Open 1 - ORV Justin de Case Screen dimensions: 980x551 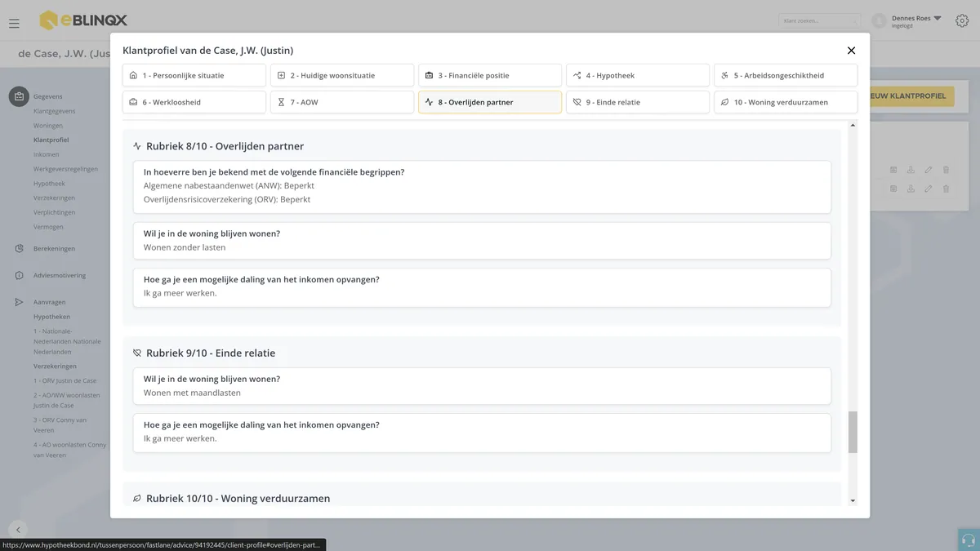[x=65, y=380]
